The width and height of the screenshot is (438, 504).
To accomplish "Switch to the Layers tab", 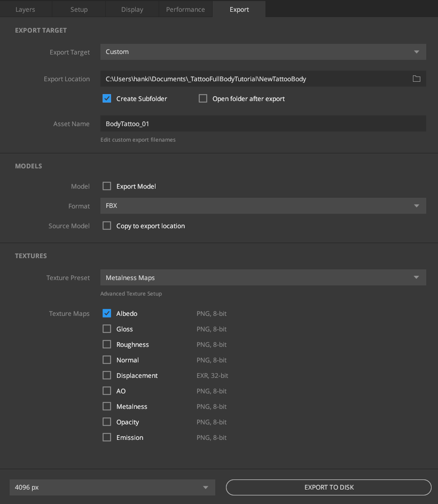I will (25, 9).
